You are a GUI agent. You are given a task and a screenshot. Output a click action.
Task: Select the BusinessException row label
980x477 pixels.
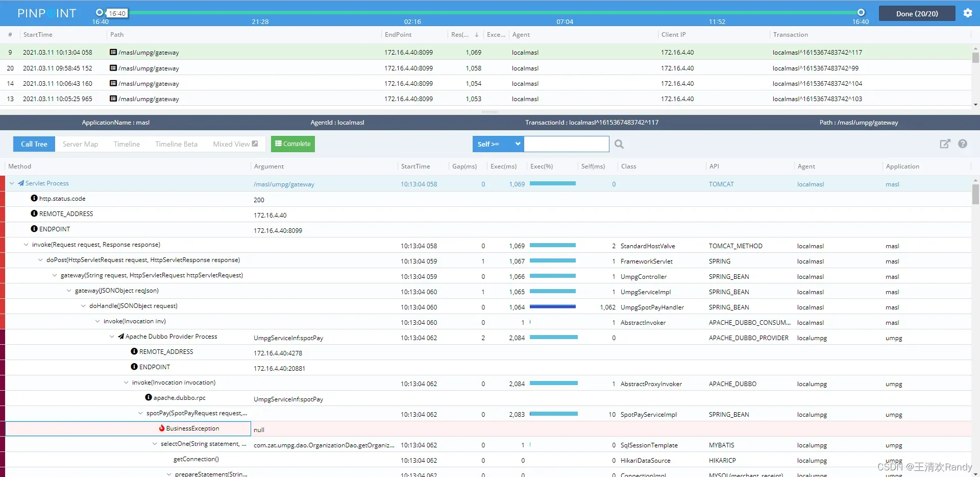tap(192, 428)
